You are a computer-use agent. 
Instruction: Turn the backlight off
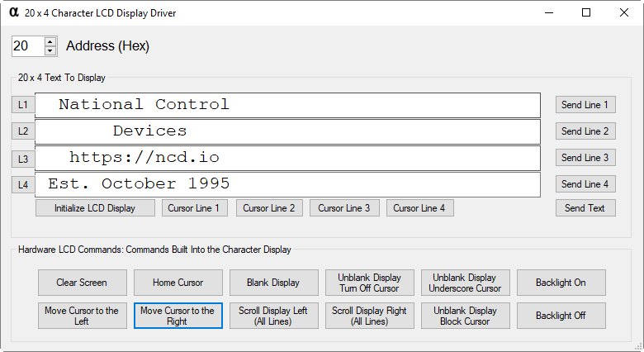pos(561,316)
